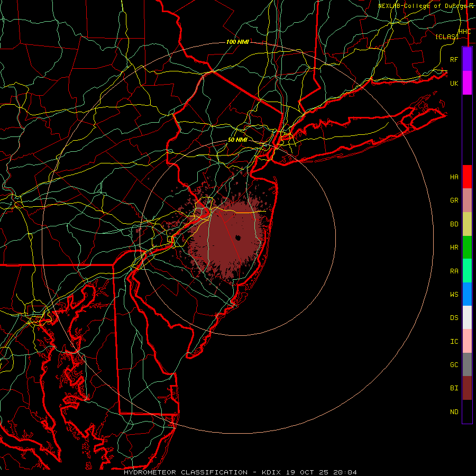
Task: Click the blue WS legend swatch
Action: [467, 294]
